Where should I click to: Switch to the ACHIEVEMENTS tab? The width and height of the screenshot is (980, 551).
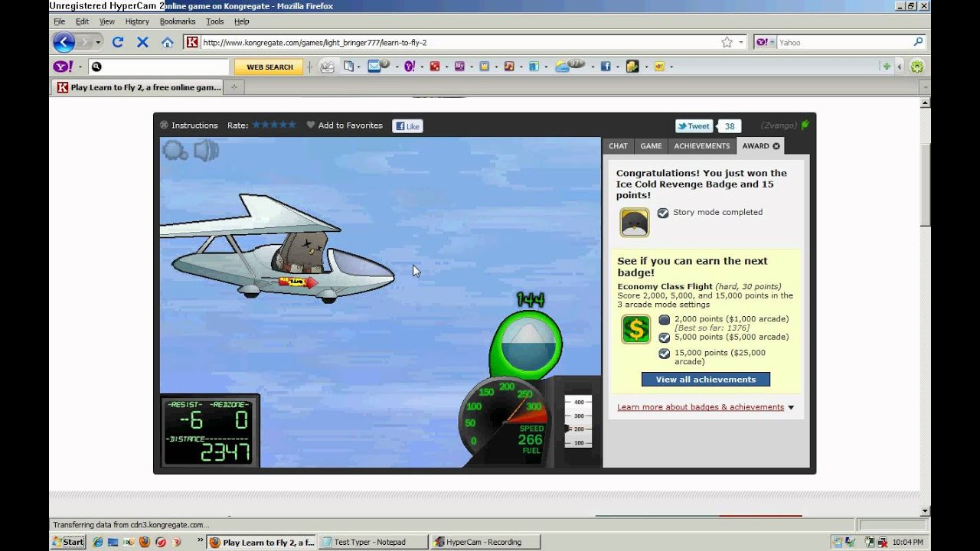tap(702, 146)
